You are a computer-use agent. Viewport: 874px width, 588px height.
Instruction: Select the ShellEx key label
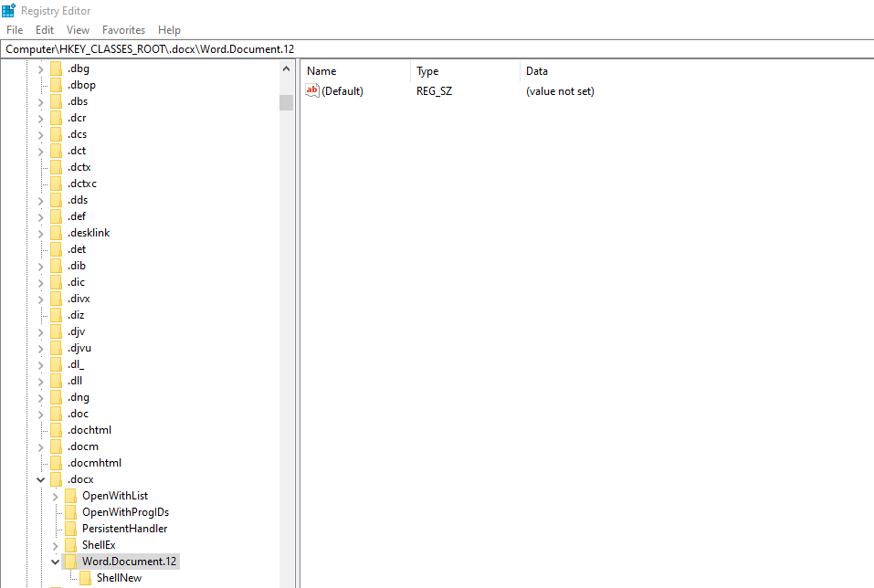click(99, 545)
